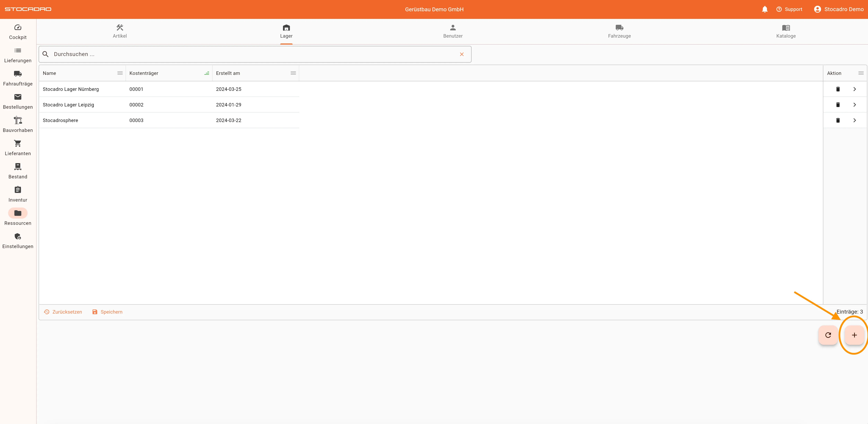Click the plus button to add a warehouse
This screenshot has height=424, width=868.
click(854, 335)
